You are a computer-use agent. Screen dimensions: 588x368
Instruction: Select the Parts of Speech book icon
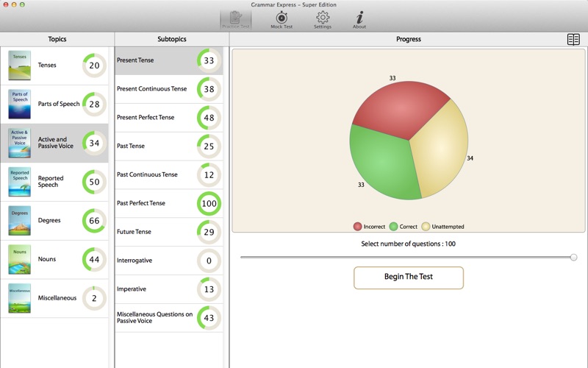point(19,105)
